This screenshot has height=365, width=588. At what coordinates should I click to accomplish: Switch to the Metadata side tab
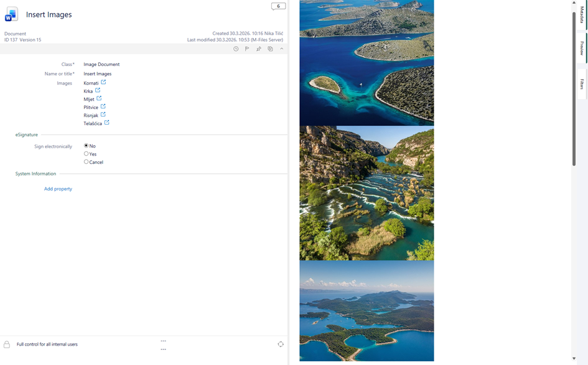(582, 14)
